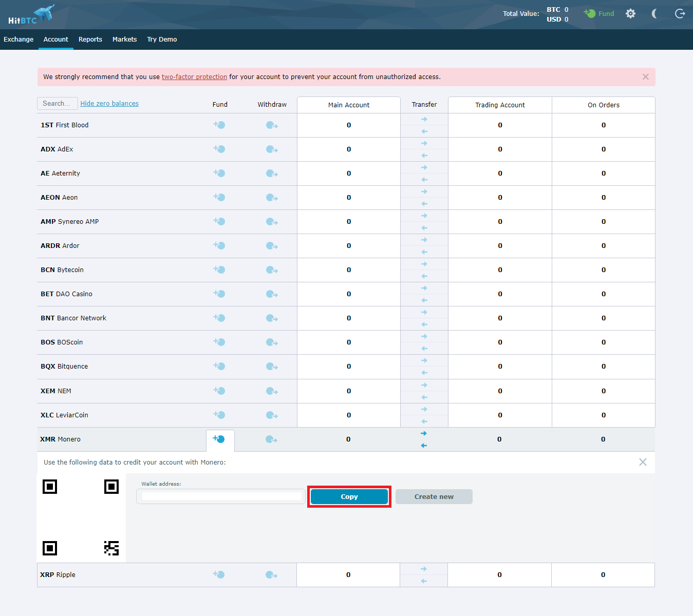Image resolution: width=693 pixels, height=616 pixels.
Task: Open Try Demo
Action: click(162, 40)
